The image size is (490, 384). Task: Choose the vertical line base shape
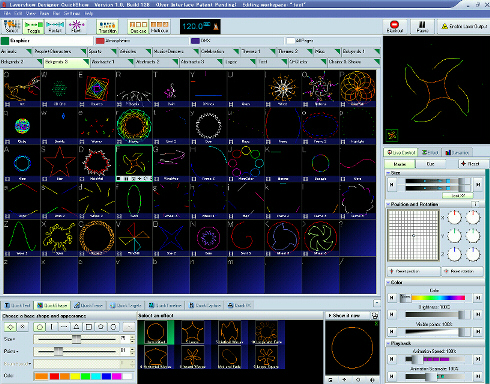pos(52,327)
